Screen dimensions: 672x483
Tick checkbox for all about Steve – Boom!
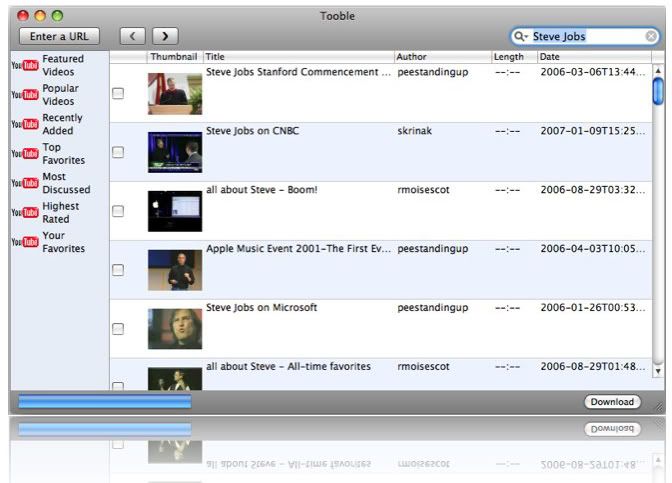click(x=118, y=211)
